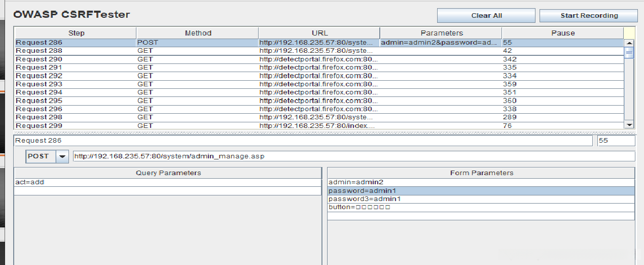Click the Parameters column header
The height and width of the screenshot is (265, 644).
coord(441,33)
